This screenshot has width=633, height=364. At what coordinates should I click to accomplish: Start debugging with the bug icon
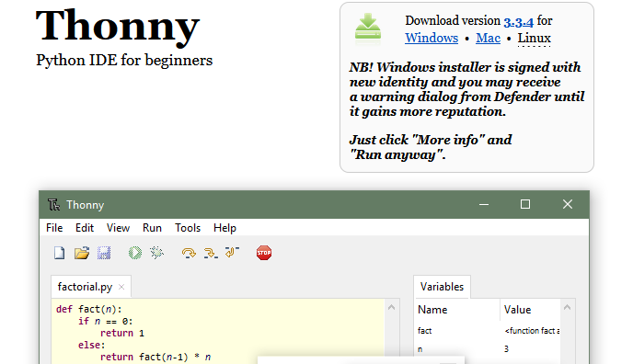click(156, 253)
